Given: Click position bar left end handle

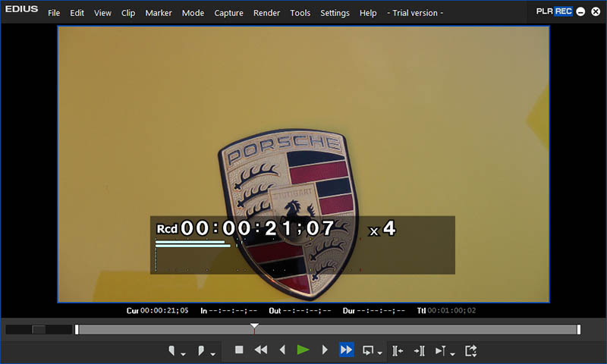Looking at the screenshot, I should (77, 329).
